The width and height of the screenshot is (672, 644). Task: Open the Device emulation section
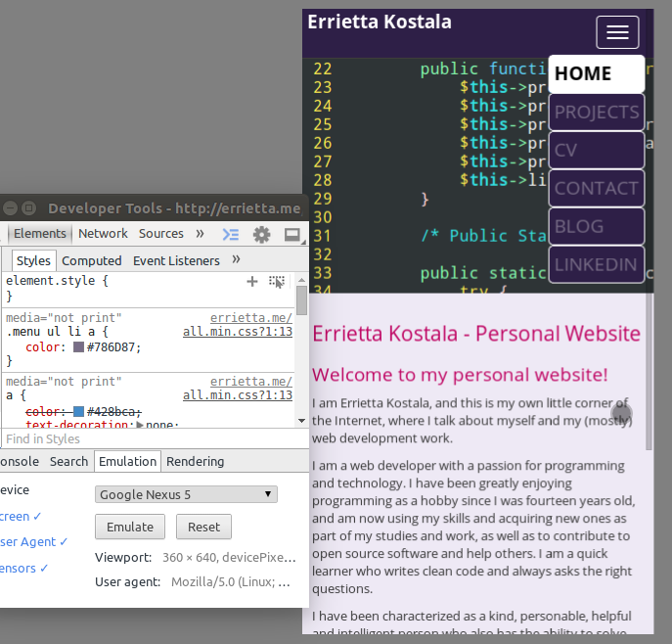[15, 489]
